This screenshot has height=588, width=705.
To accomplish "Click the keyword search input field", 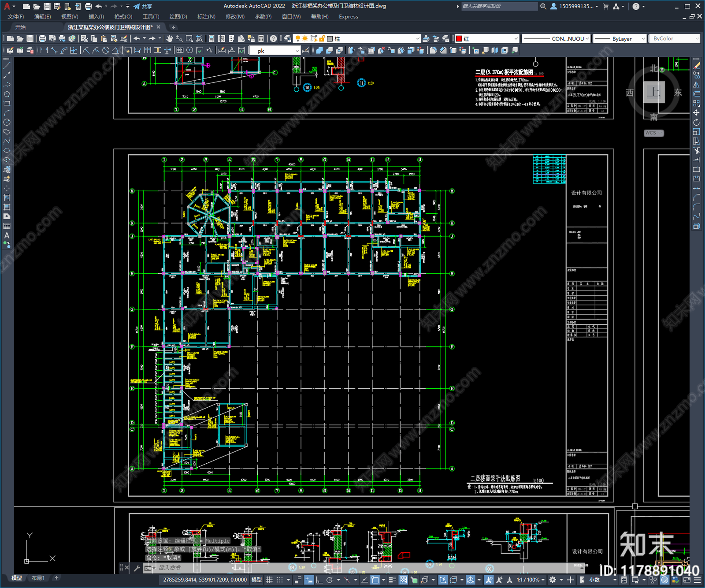I will point(499,6).
